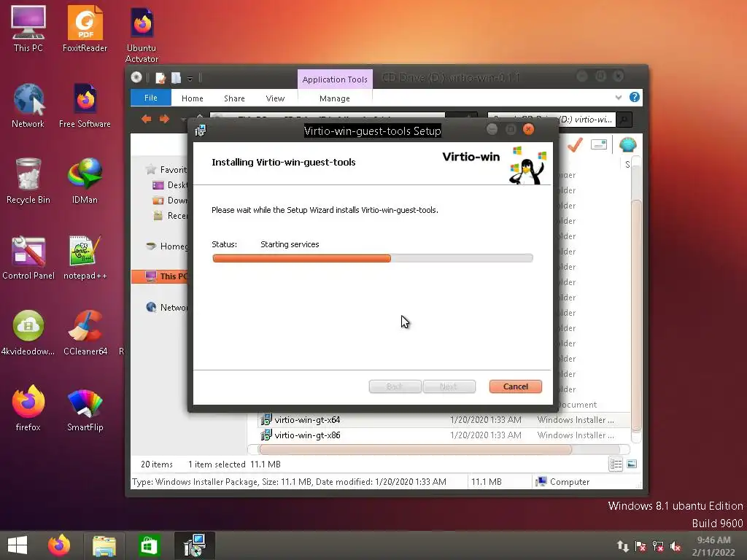Select Network in Explorer navigation pane

(x=166, y=307)
